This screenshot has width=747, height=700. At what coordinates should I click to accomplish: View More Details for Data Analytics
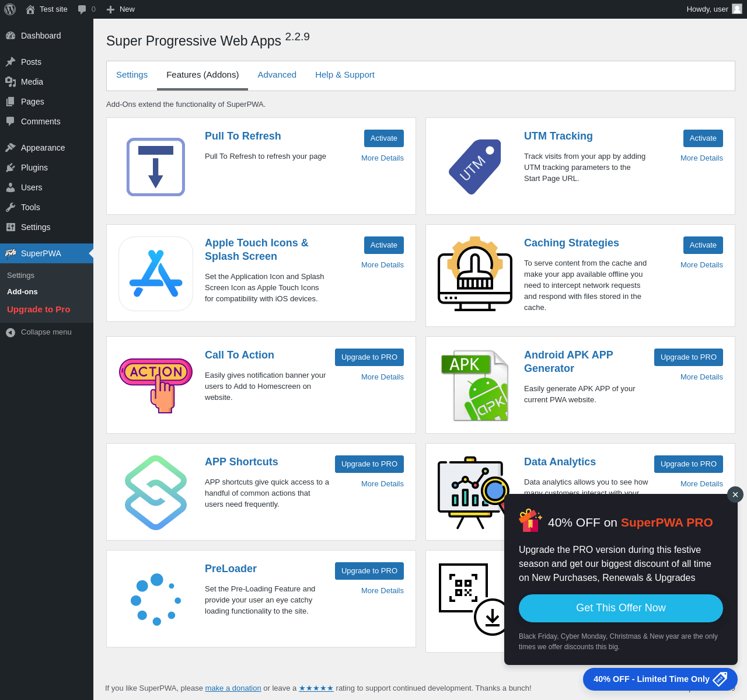pyautogui.click(x=701, y=484)
